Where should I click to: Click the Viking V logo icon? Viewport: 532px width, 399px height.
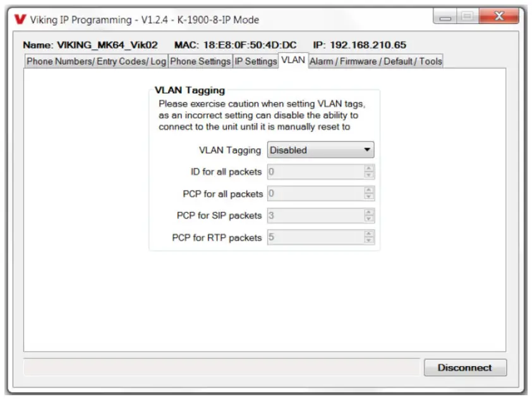click(x=20, y=20)
